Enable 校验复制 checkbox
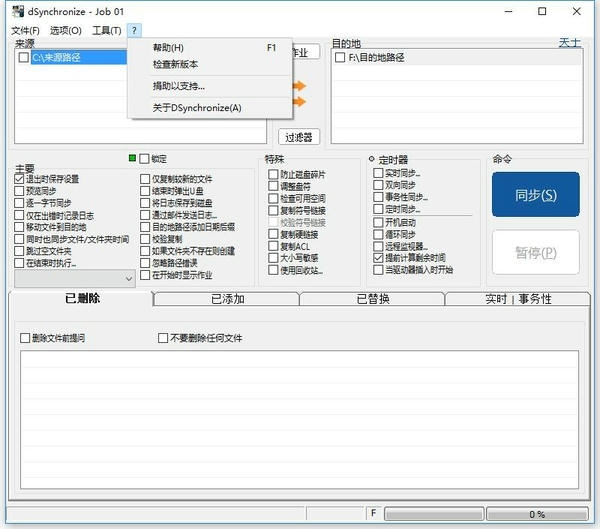The height and width of the screenshot is (529, 600). click(x=145, y=239)
